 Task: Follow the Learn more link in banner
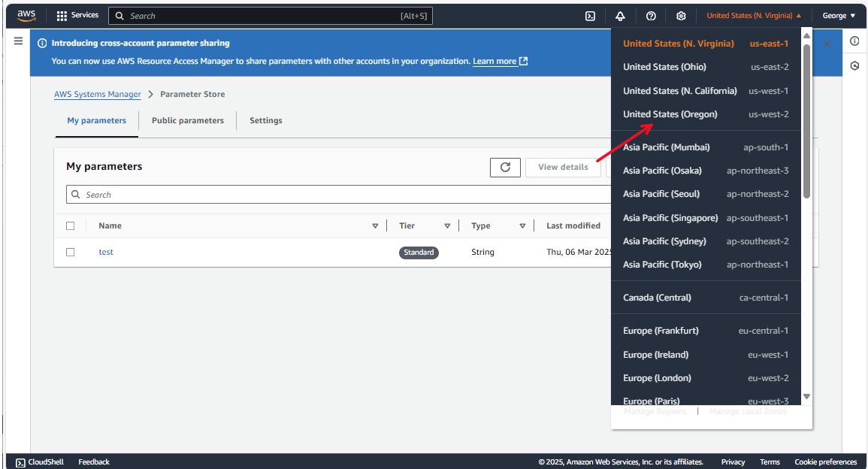coord(500,62)
